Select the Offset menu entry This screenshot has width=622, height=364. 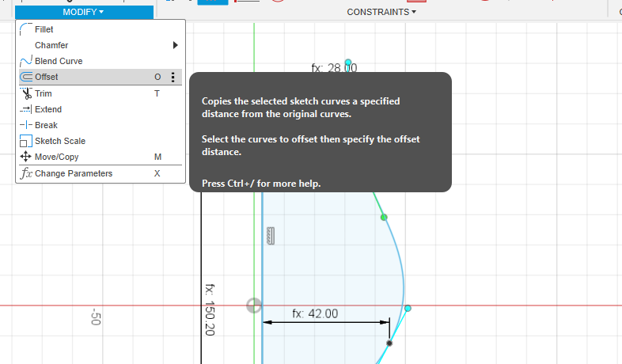coord(46,77)
